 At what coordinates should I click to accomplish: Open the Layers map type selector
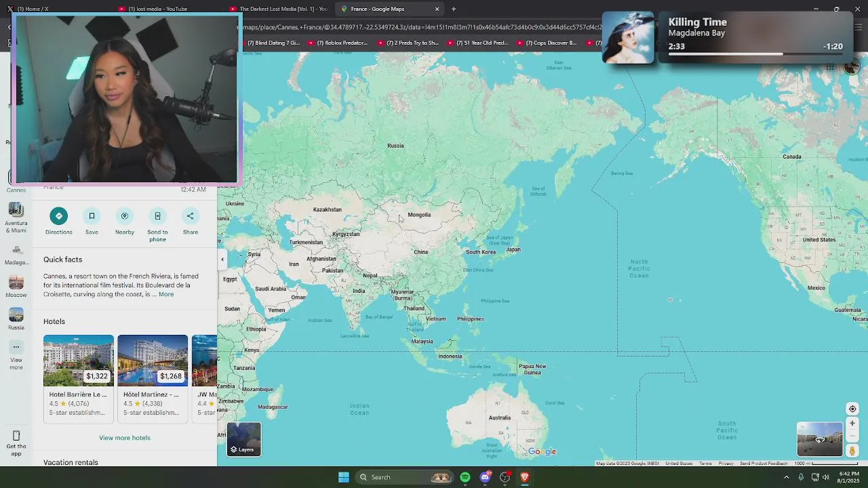243,439
